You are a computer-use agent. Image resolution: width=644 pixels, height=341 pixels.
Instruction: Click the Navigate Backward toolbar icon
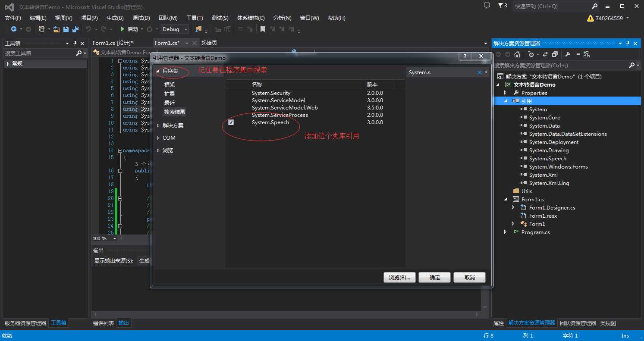[x=14, y=29]
